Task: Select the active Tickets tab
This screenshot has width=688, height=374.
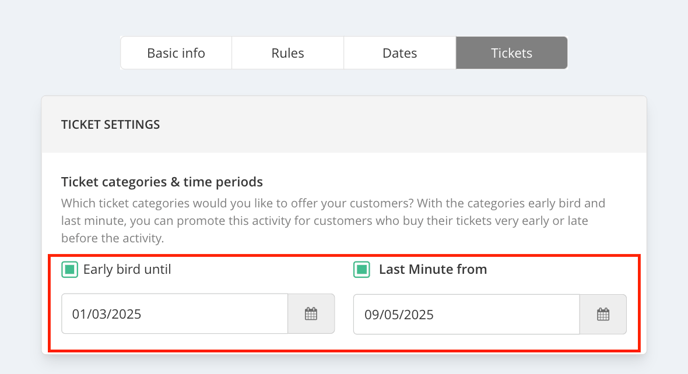Action: coord(512,53)
